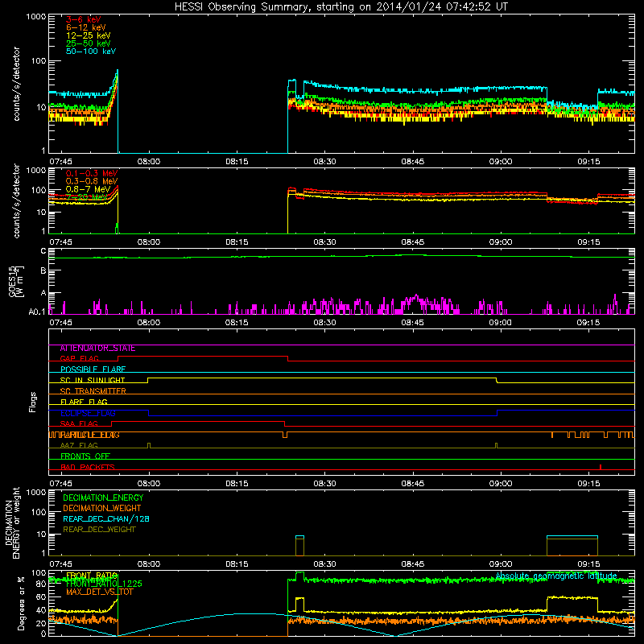Click the Degrees or % axis label
This screenshot has width=644, height=644.
click(21, 603)
